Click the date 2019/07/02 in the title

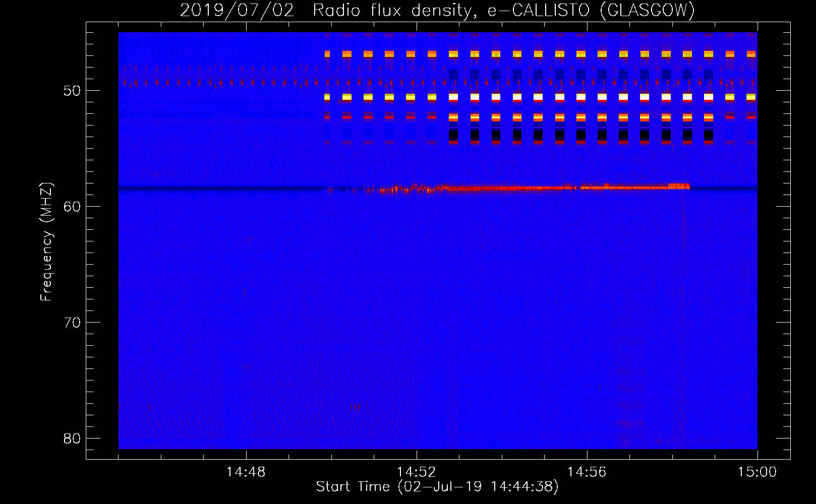(237, 11)
